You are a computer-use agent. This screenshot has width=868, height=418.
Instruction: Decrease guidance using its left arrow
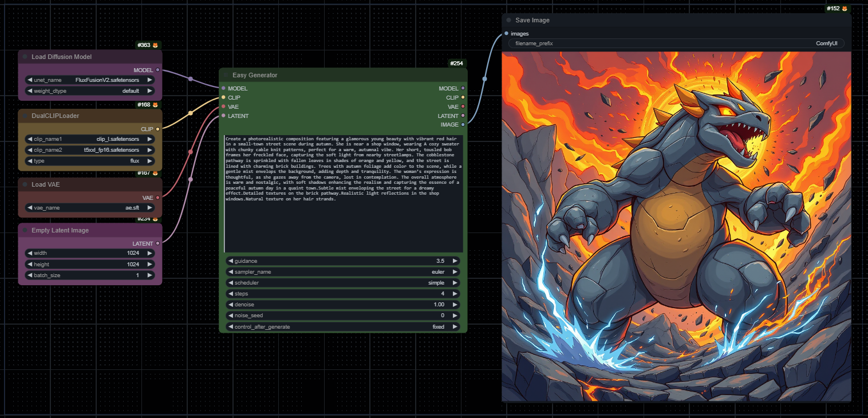click(x=230, y=261)
